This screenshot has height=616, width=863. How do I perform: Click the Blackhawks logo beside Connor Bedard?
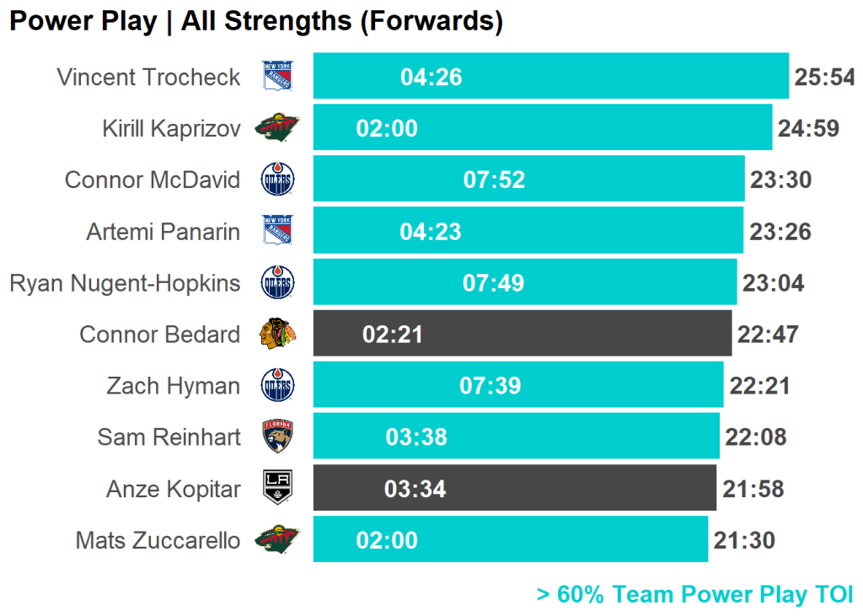pyautogui.click(x=277, y=334)
